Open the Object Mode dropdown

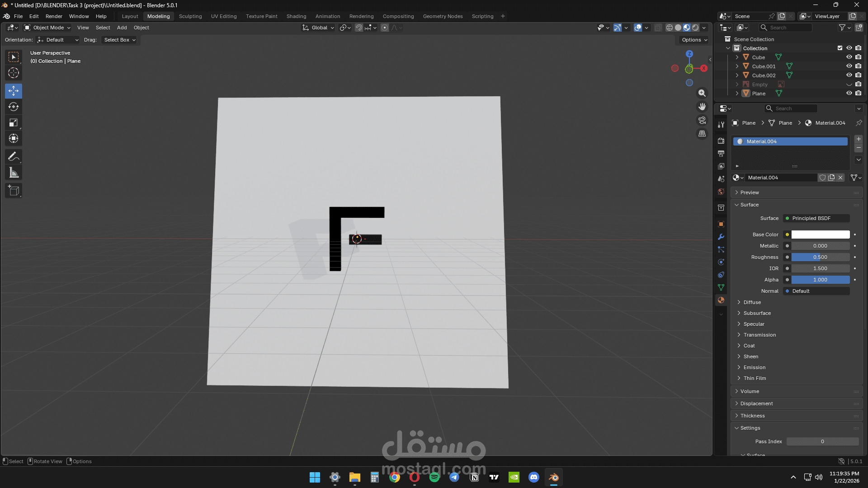point(47,28)
